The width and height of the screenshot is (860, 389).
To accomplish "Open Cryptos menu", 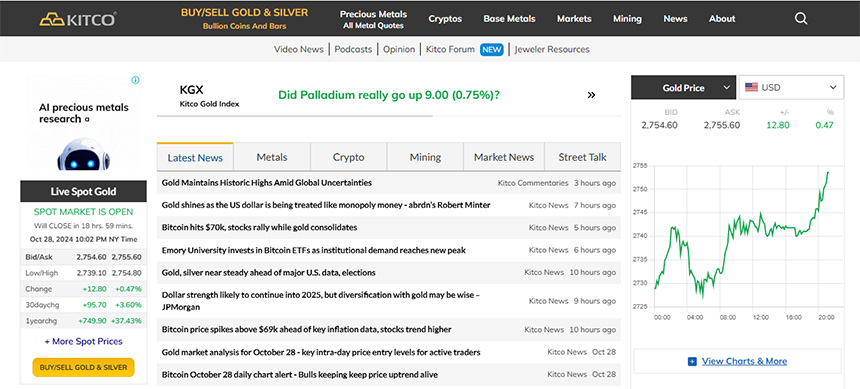I will (445, 19).
